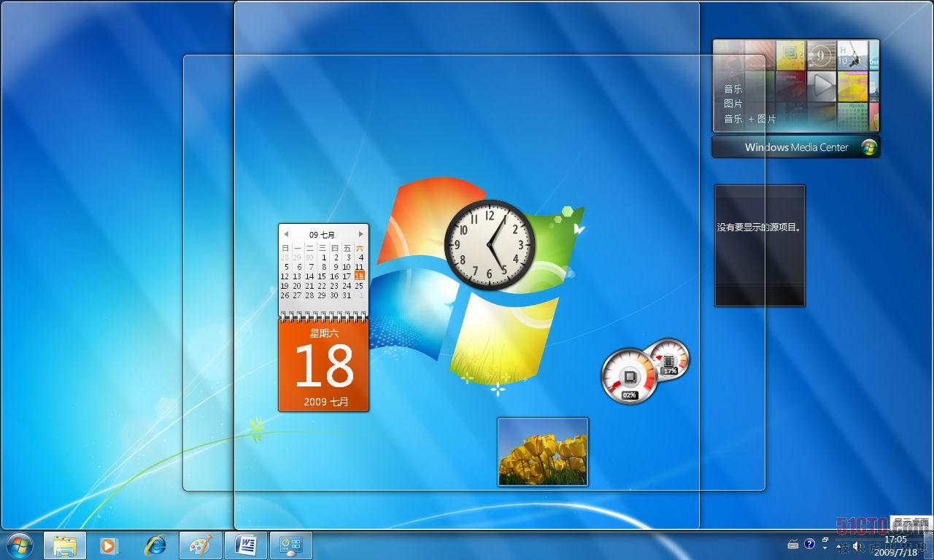
Task: Open Windows Explorer from the taskbar
Action: coord(65,545)
